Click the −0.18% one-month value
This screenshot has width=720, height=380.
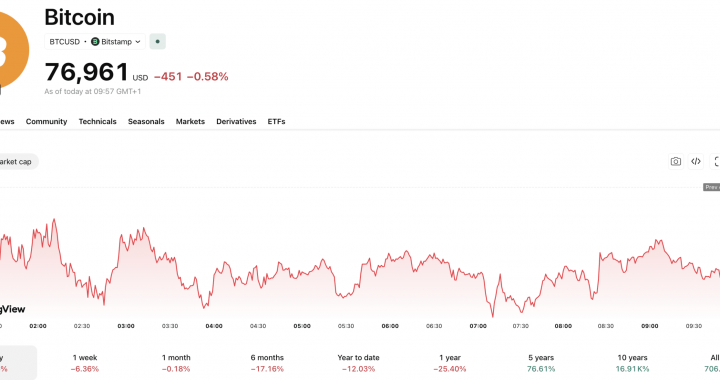click(176, 369)
